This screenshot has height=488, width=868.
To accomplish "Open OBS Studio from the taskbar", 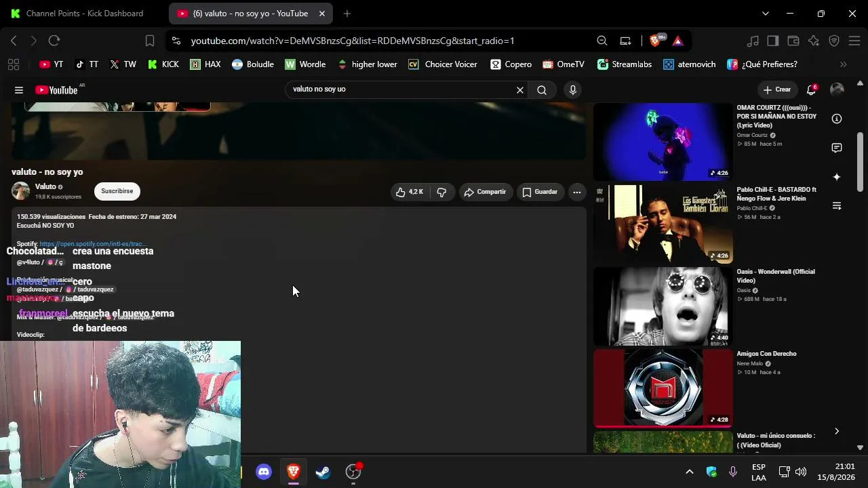I will [353, 472].
